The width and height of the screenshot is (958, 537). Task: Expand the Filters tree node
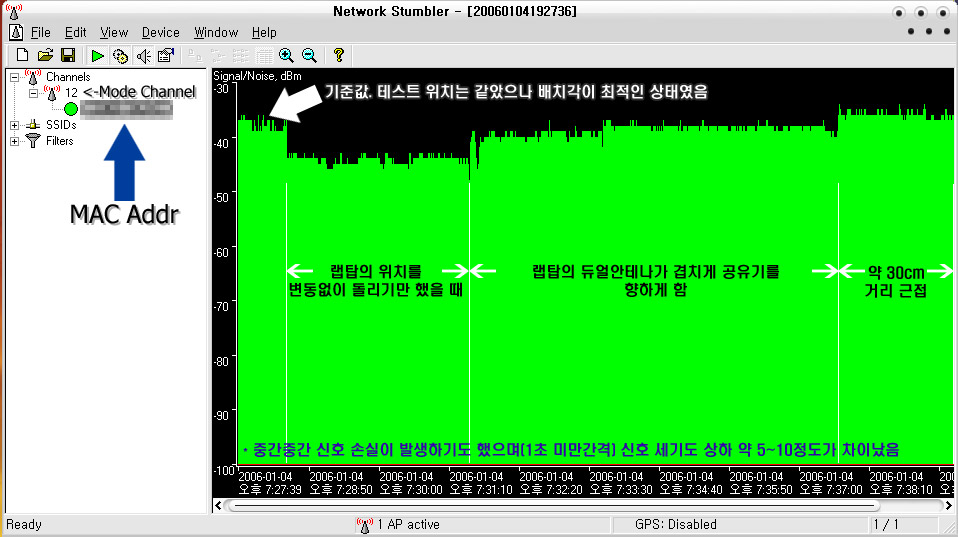point(14,141)
